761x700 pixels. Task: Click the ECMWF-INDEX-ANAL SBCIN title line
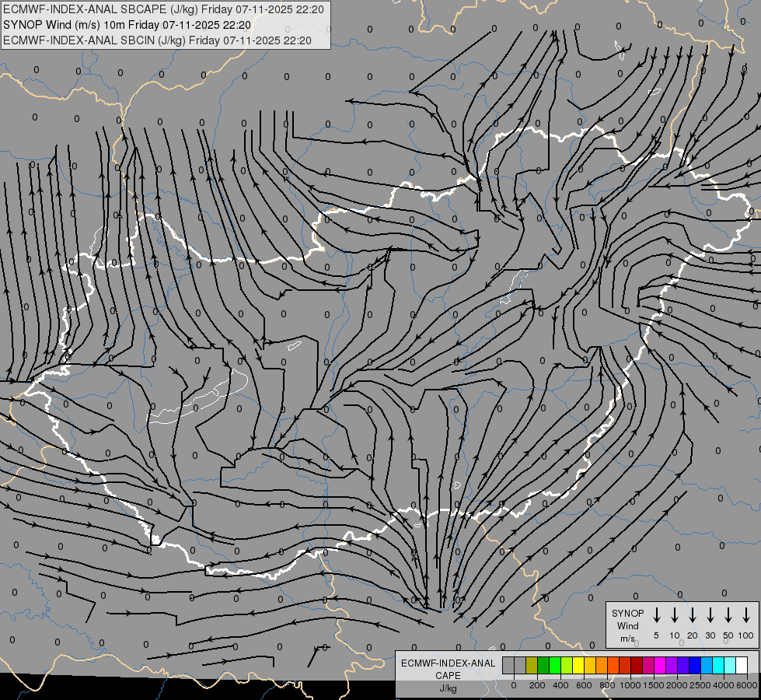[x=157, y=40]
